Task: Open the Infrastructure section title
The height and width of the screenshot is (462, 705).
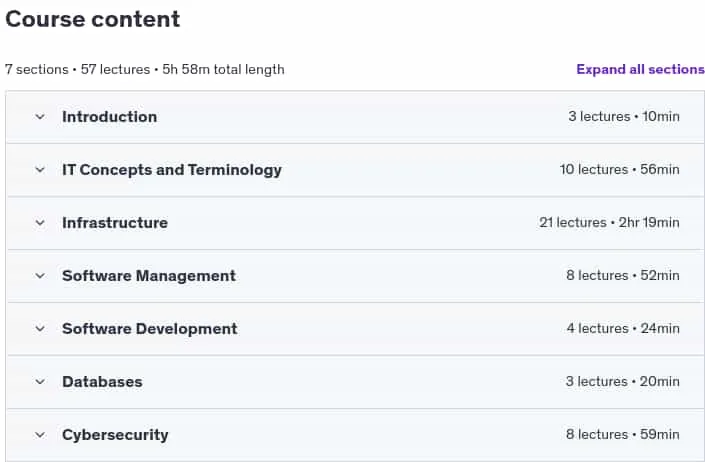Action: pos(115,223)
